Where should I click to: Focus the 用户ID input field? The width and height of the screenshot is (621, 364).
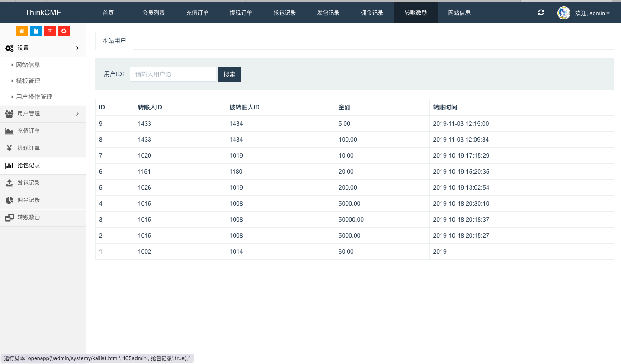pos(173,74)
